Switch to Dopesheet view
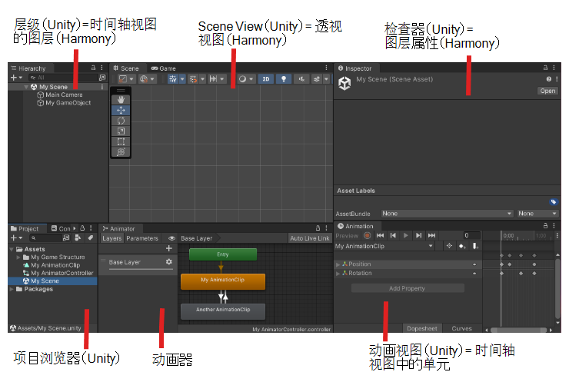The image size is (569, 392). tap(421, 328)
